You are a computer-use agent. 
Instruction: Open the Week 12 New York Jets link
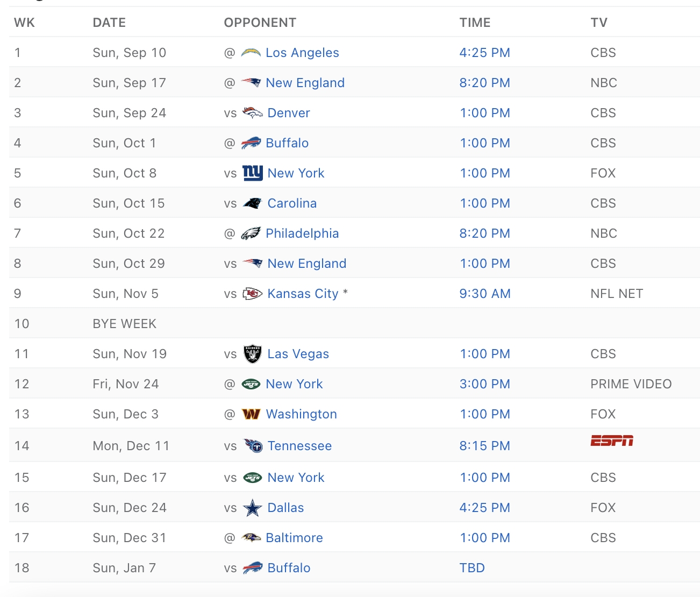coord(294,384)
